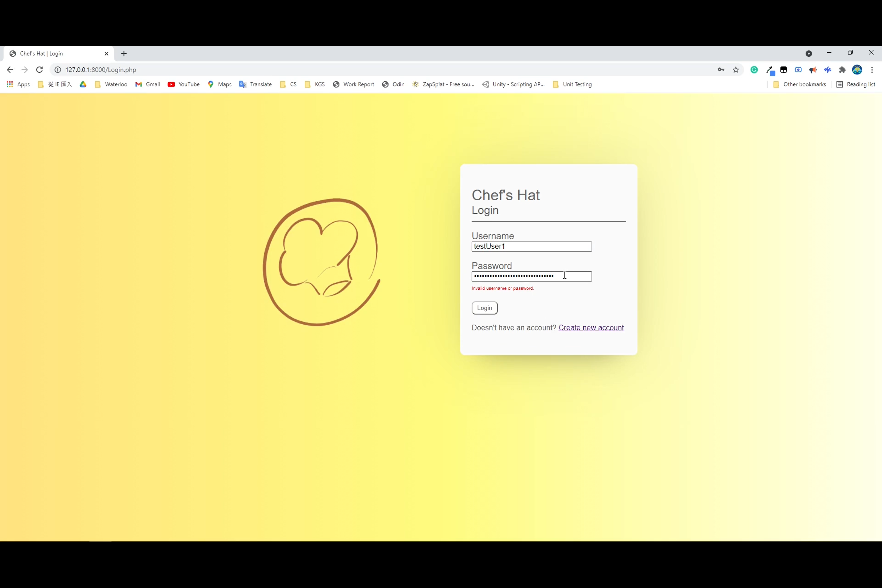The image size is (882, 588).
Task: Open the ZapSplat free sounds bookmark
Action: [443, 84]
